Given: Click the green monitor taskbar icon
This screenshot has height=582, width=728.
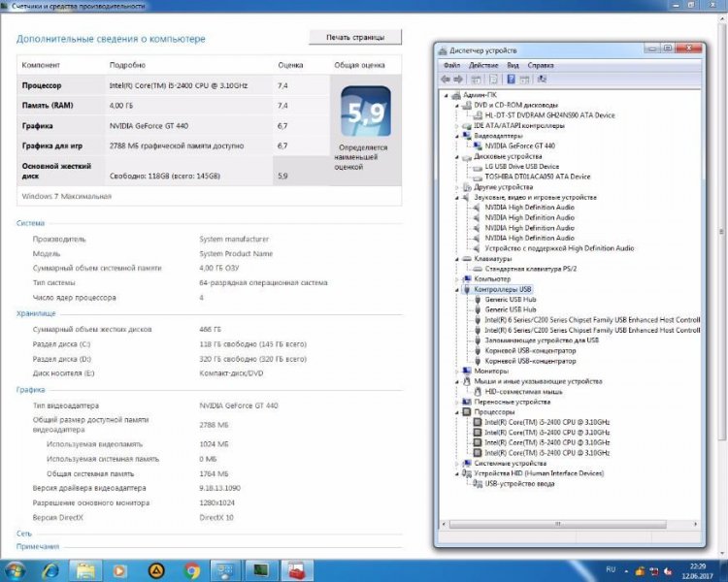Looking at the screenshot, I should (x=261, y=570).
